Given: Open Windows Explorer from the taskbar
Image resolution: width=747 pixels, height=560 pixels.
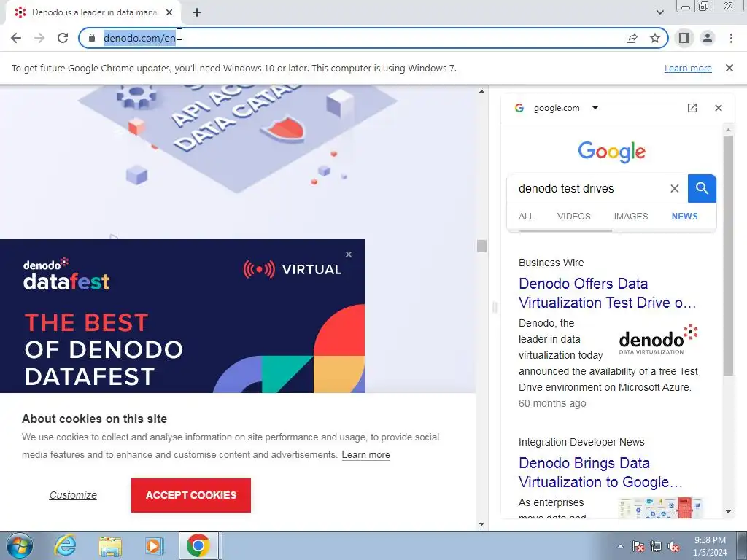Looking at the screenshot, I should click(x=110, y=546).
